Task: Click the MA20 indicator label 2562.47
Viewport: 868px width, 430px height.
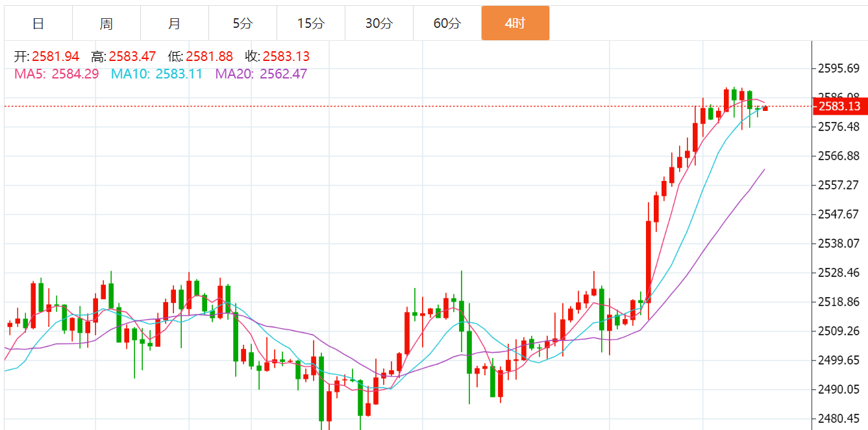Action: [283, 74]
